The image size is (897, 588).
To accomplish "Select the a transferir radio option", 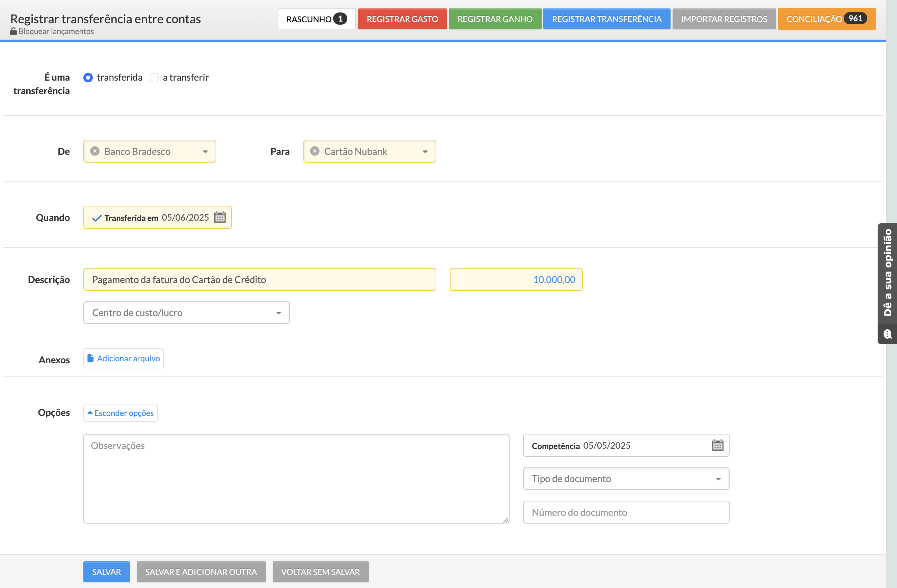I will pyautogui.click(x=154, y=78).
